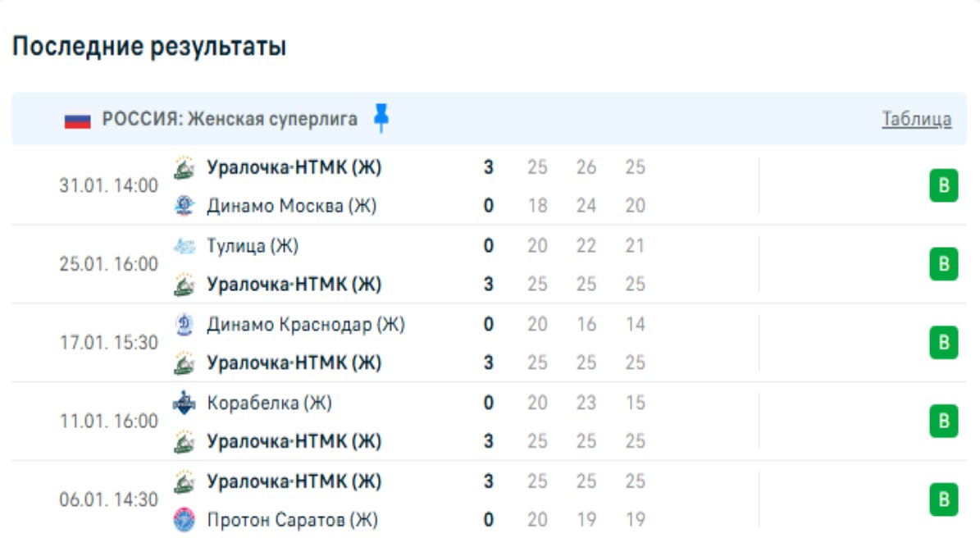Image resolution: width=980 pixels, height=538 pixels.
Task: Open the match dated 11.01. 16:00
Action: click(108, 422)
